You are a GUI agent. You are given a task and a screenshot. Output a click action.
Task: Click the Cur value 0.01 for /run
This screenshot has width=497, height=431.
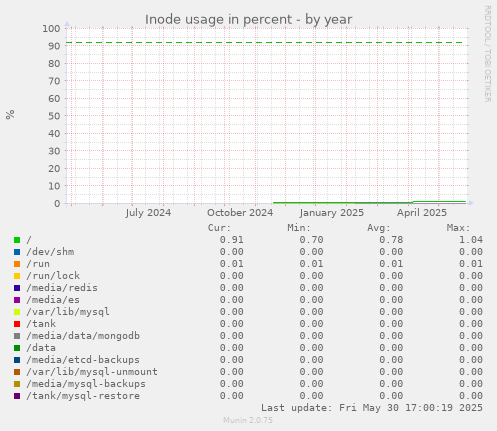pyautogui.click(x=232, y=264)
